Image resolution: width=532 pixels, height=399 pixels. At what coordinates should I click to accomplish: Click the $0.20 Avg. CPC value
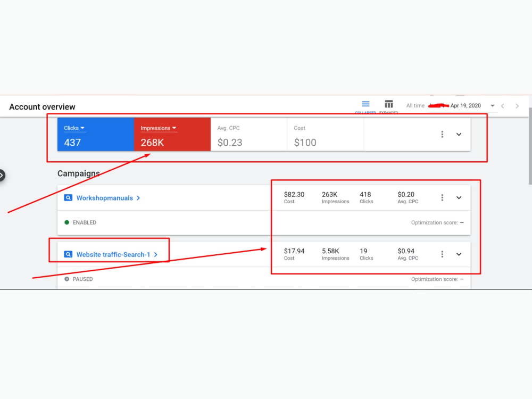click(406, 194)
